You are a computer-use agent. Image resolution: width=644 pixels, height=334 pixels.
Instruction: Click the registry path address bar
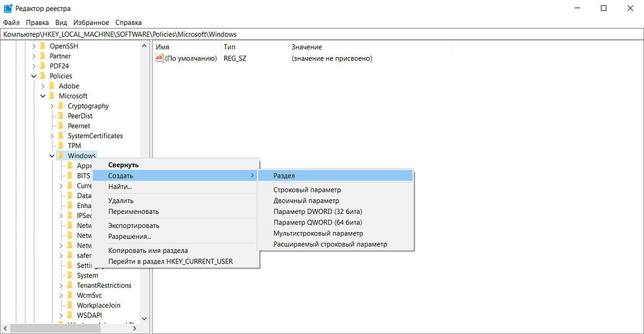pos(322,34)
